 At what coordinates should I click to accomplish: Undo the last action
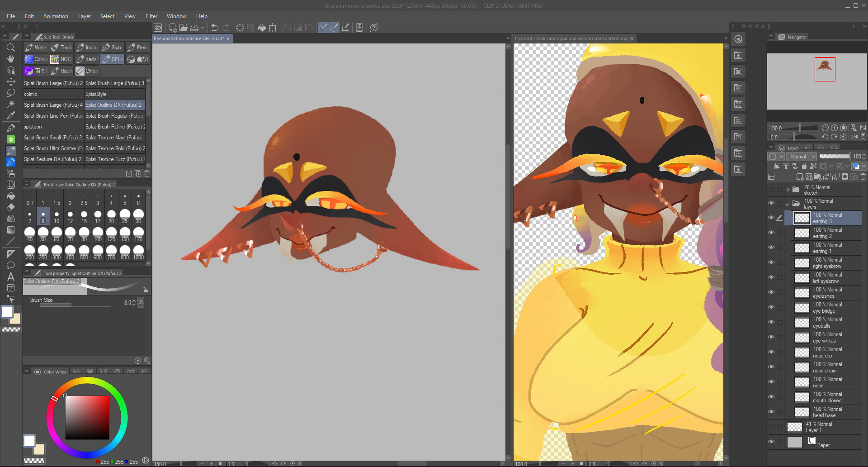[215, 28]
